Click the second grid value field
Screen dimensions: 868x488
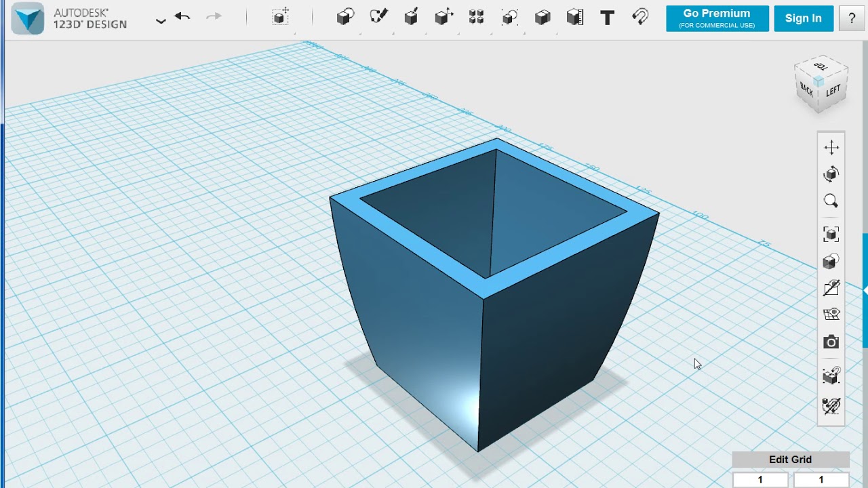(x=821, y=480)
